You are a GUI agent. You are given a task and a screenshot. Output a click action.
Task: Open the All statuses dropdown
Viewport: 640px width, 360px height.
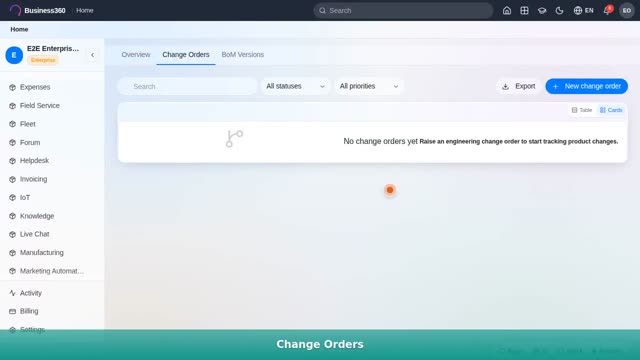pos(295,87)
